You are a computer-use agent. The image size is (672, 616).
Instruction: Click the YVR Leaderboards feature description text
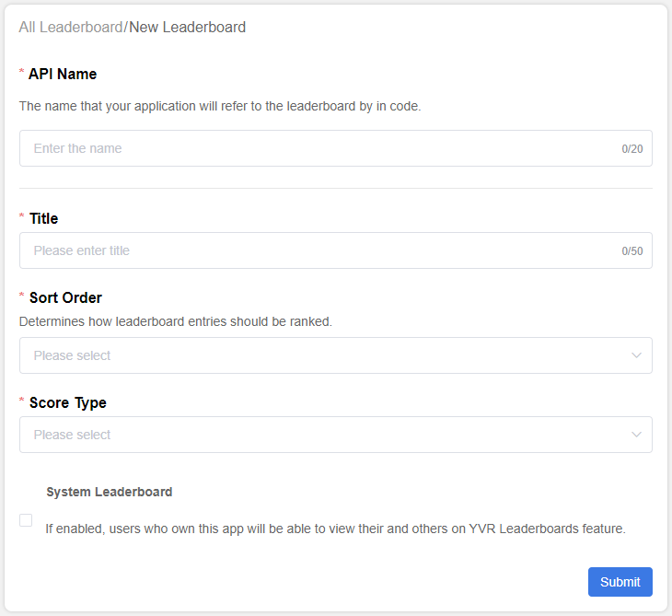(335, 529)
